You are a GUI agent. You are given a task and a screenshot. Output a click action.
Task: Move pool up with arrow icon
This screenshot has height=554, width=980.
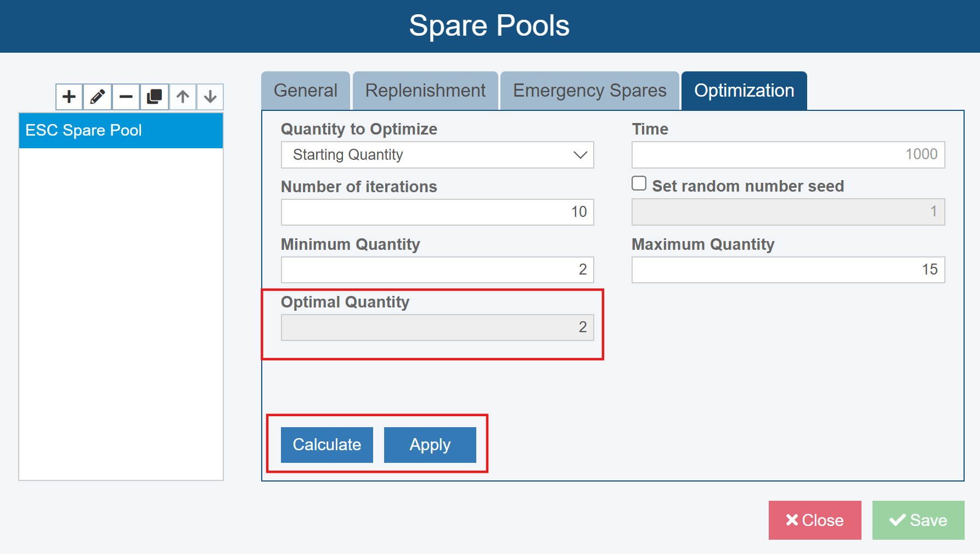point(183,97)
